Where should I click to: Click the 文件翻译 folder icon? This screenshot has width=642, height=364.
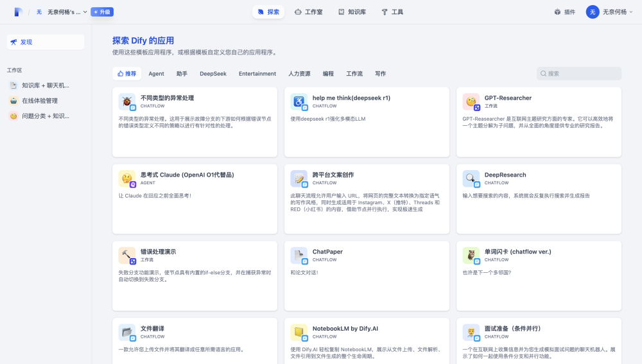point(127,333)
